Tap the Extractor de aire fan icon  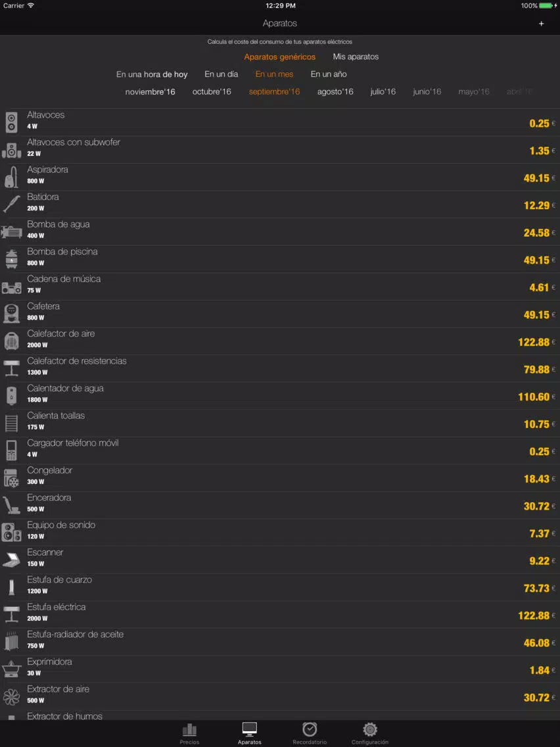12,697
